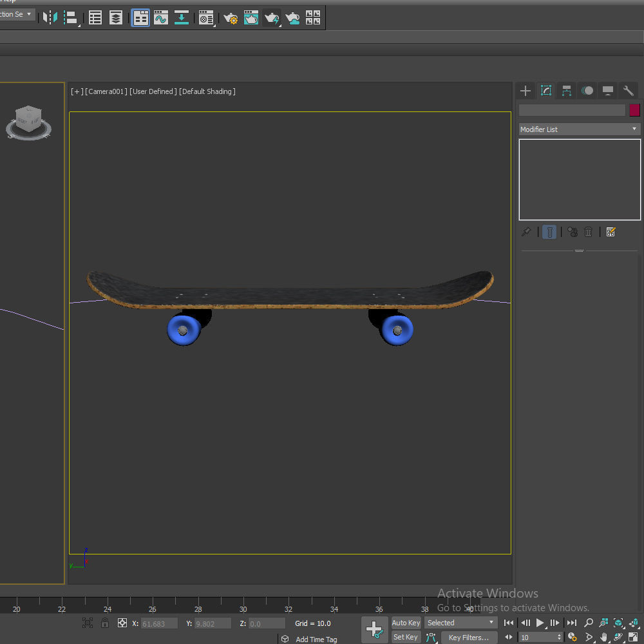Click the Render Production teapot icon
The width and height of the screenshot is (644, 644).
point(272,17)
